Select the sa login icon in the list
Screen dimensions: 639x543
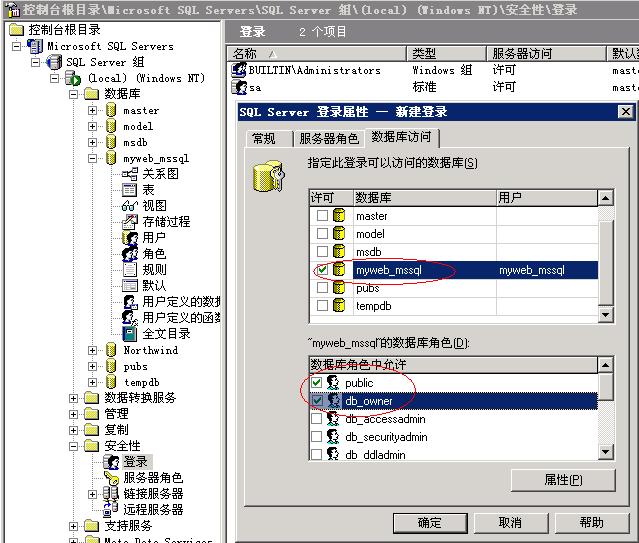pyautogui.click(x=240, y=88)
